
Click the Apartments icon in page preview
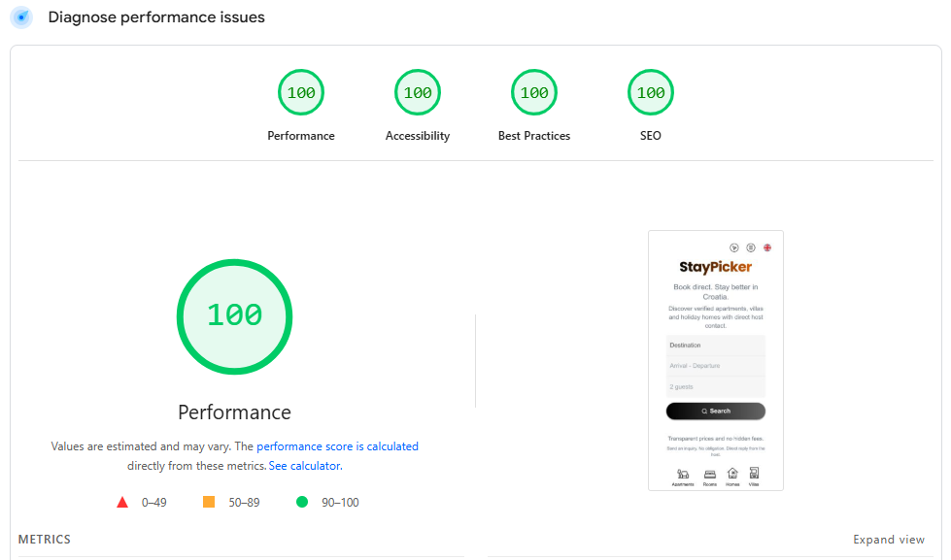tap(683, 475)
